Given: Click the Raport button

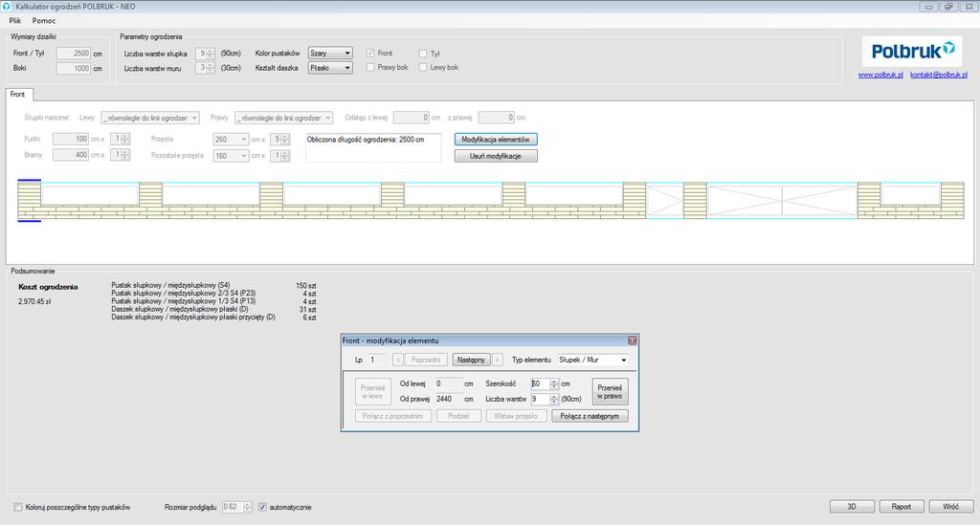Looking at the screenshot, I should [x=902, y=506].
